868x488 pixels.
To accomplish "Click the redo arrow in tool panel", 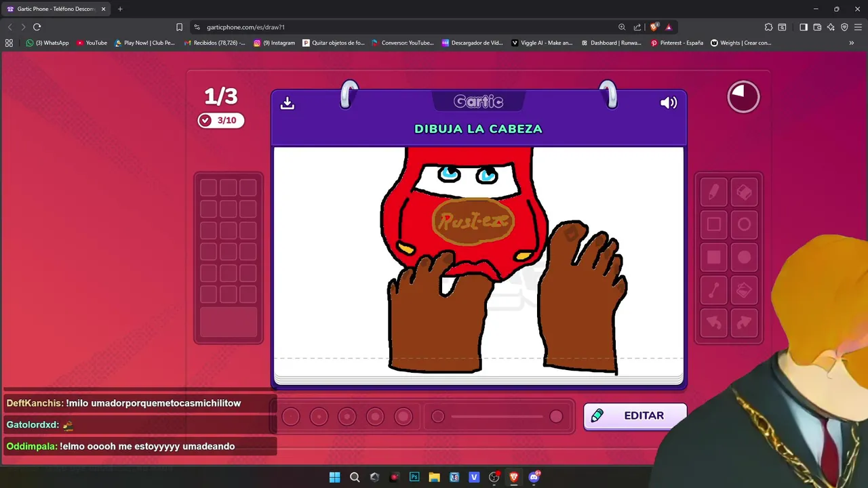I will [x=744, y=323].
